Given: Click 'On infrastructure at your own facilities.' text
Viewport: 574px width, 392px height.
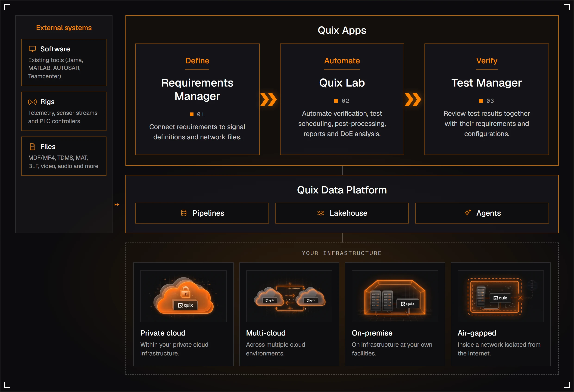Looking at the screenshot, I should pos(392,349).
